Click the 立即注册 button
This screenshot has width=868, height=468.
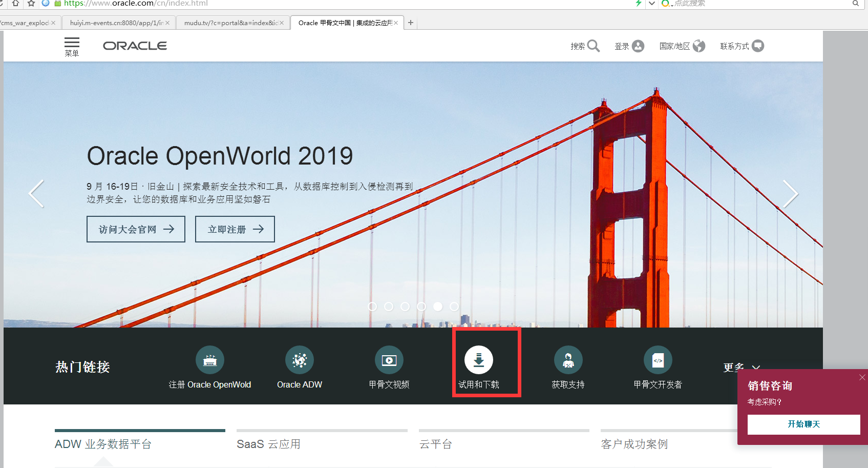[235, 229]
